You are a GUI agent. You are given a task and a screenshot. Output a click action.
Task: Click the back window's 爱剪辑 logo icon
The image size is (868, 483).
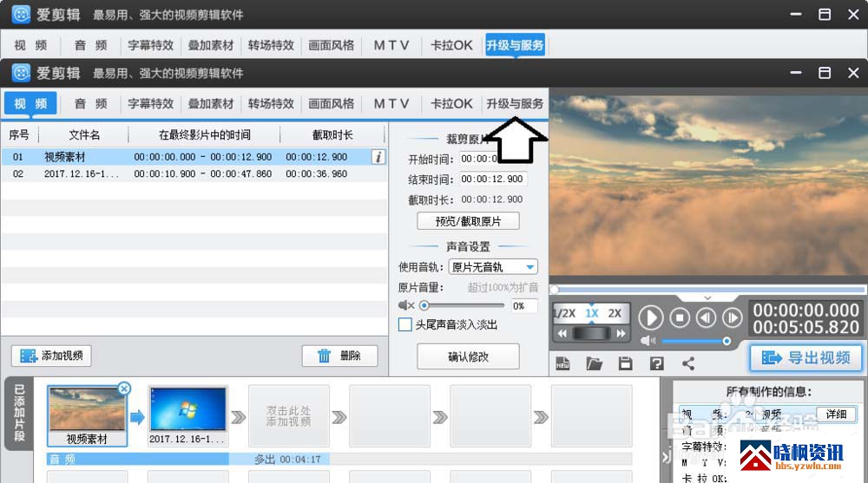pyautogui.click(x=21, y=15)
